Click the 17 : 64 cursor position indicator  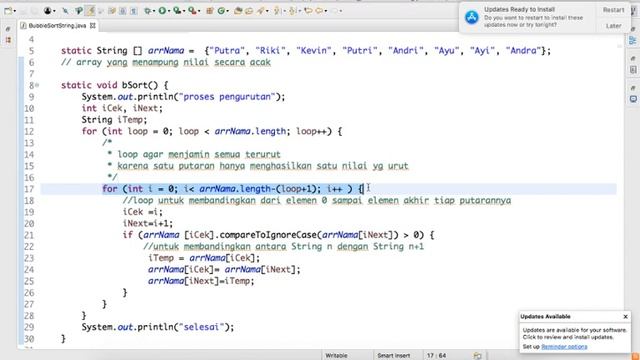coord(436,356)
